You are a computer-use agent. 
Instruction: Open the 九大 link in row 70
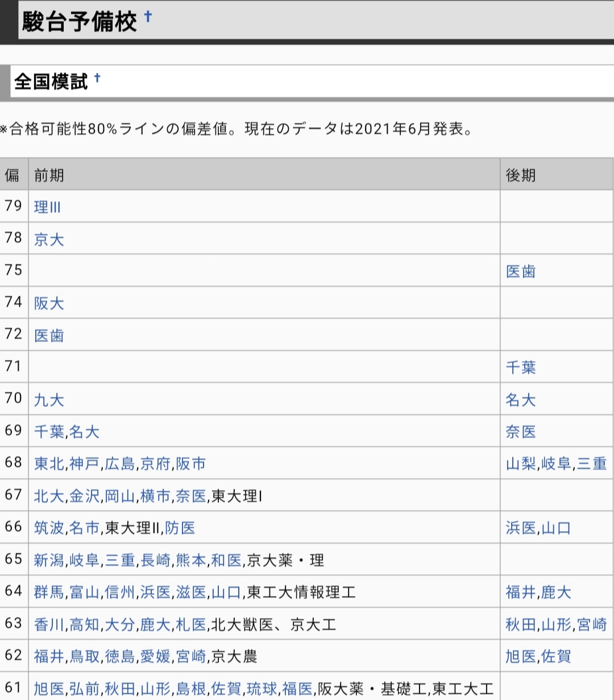[x=49, y=400]
